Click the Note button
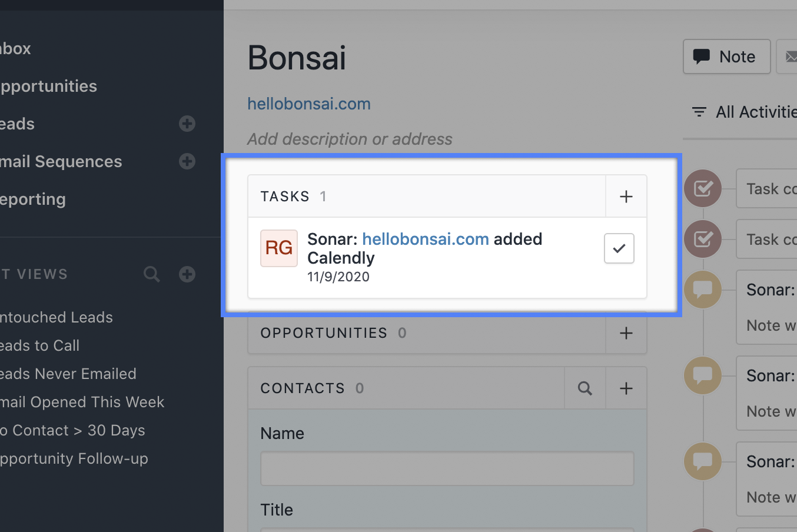 (727, 56)
